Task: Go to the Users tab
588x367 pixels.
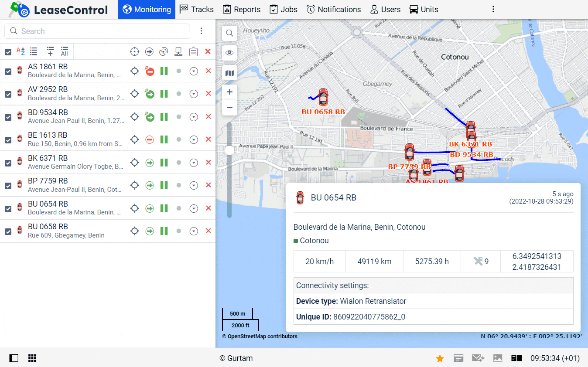Action: (385, 10)
